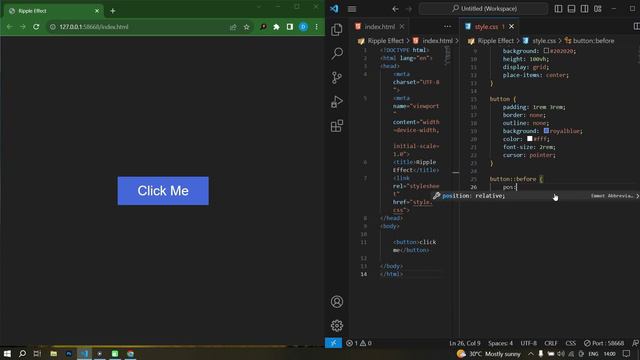Accept the 'position: relative;' suggestion
This screenshot has height=360, width=640.
point(473,196)
